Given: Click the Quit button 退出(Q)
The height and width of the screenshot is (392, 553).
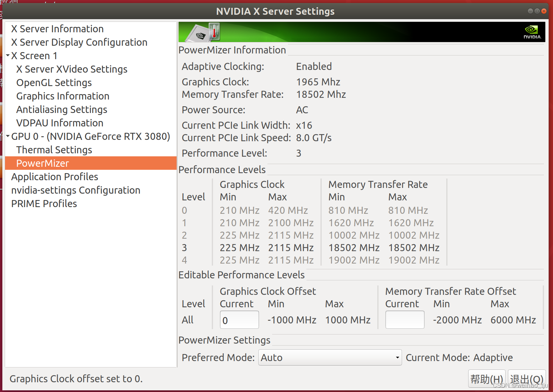Looking at the screenshot, I should (526, 379).
